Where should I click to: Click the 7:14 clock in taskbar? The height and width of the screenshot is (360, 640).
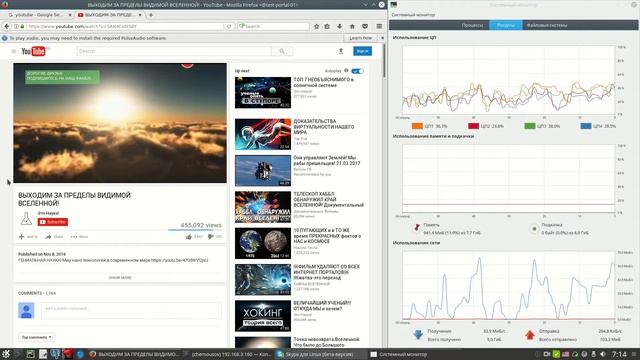coord(619,354)
